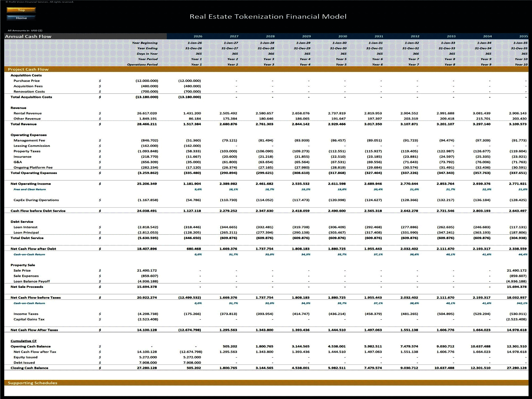Viewport: 532px width, 399px height.
Task: Select the 2026 year column header
Action: tap(198, 36)
